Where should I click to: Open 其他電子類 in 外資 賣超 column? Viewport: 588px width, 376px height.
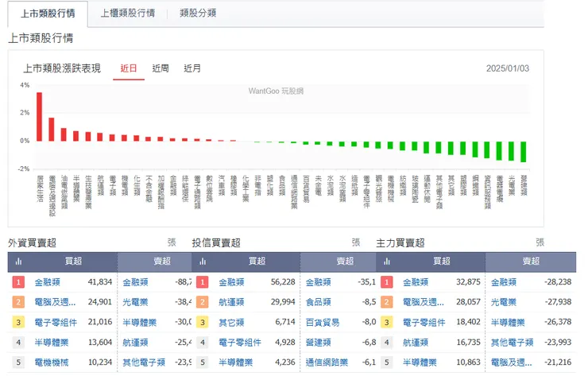[x=144, y=362]
